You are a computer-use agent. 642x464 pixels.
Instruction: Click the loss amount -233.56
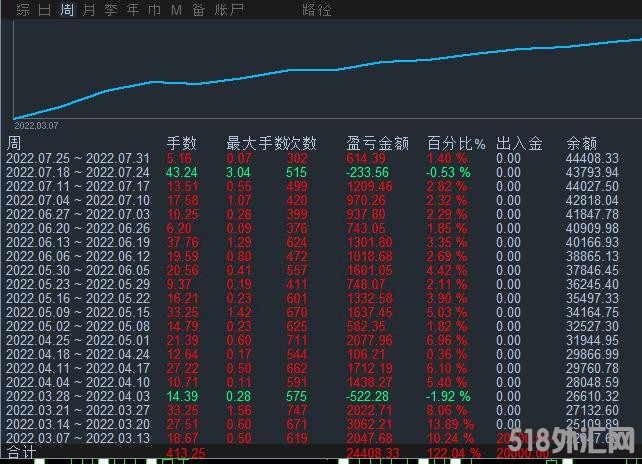click(x=367, y=172)
